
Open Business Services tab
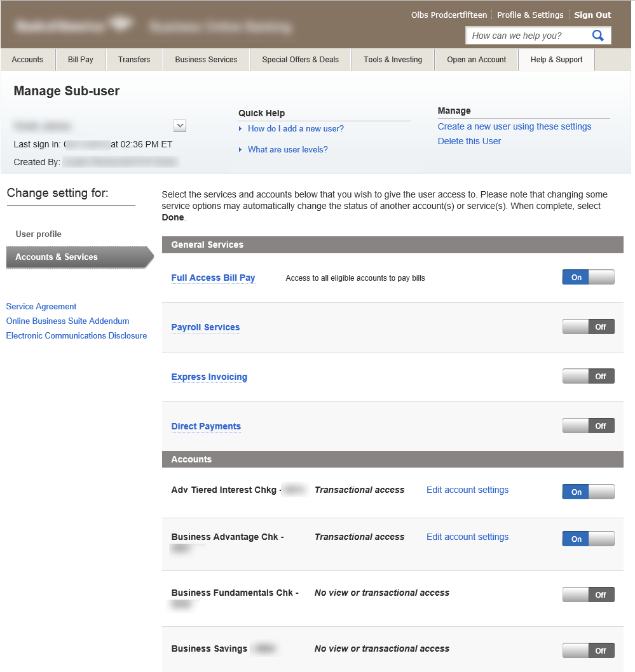[206, 60]
